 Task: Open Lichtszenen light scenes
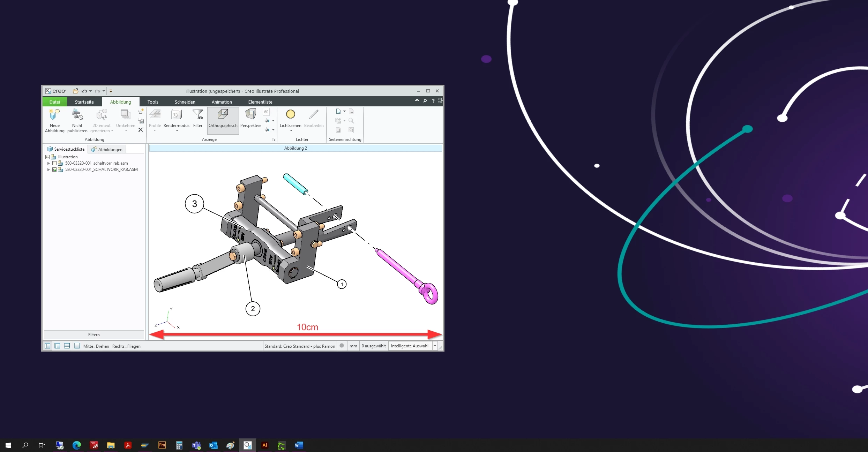click(290, 118)
